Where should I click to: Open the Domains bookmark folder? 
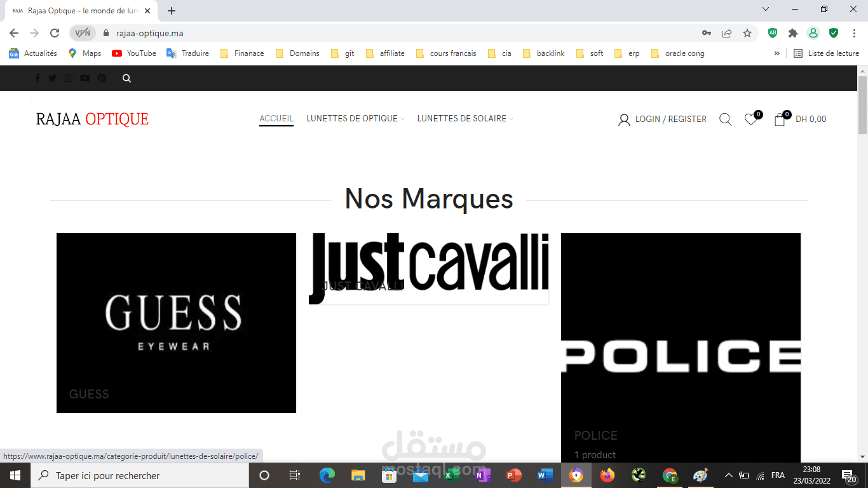pyautogui.click(x=297, y=53)
